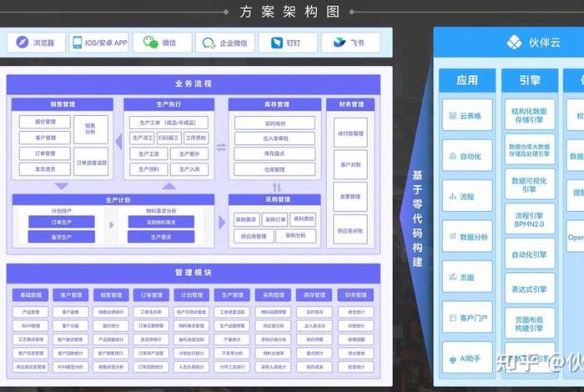Select the 产品管理 box
Image resolution: width=584 pixels, height=392 pixels.
pyautogui.click(x=31, y=312)
